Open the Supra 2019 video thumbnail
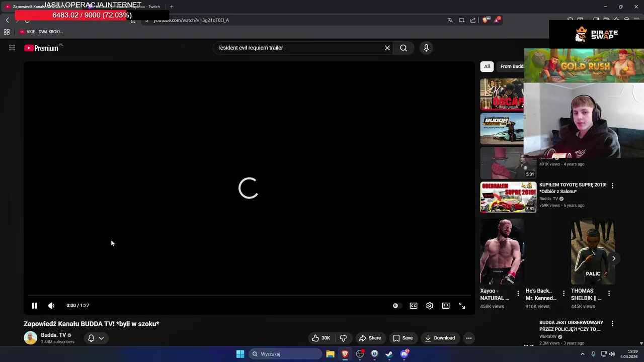Screen dimensions: 644x362 [508, 197]
